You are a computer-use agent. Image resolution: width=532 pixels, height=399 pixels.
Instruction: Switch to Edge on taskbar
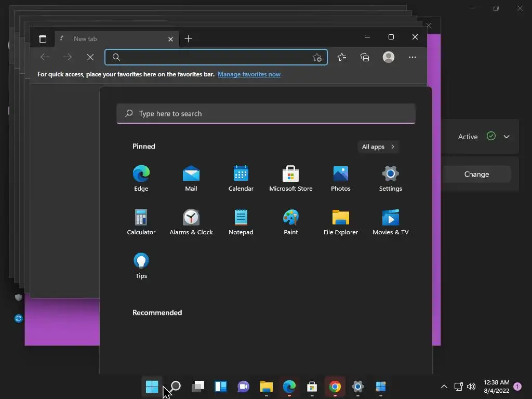click(x=289, y=387)
